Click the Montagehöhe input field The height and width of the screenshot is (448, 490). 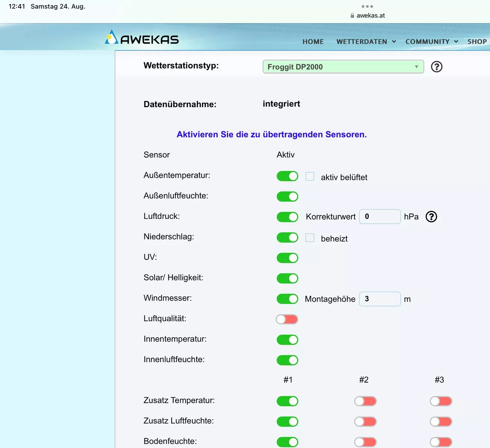point(380,299)
